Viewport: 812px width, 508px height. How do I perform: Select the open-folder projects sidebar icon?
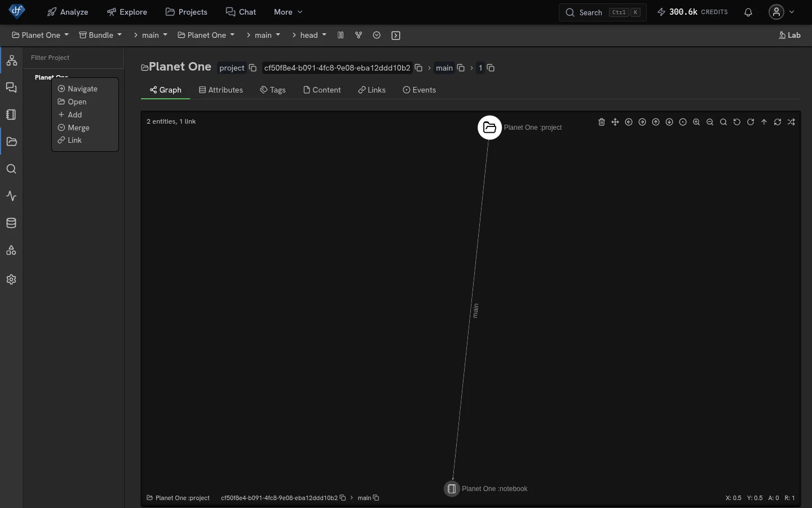[11, 142]
